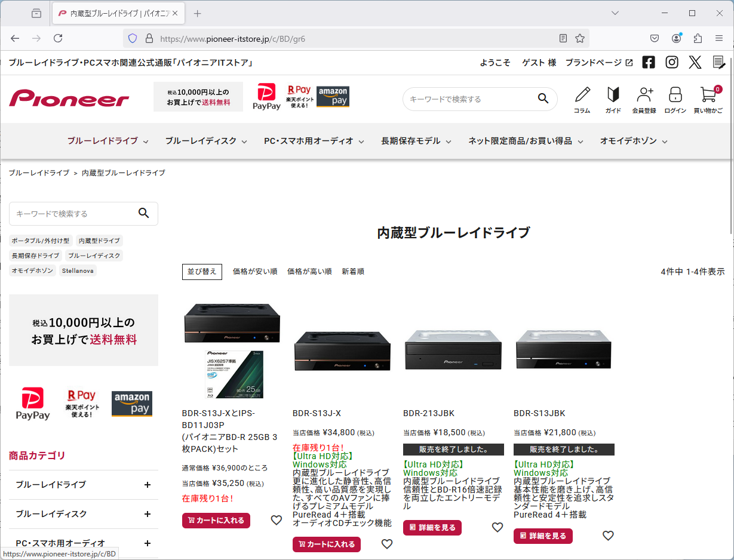Viewport: 734px width, 560px height.
Task: Open the ブランドページ external link
Action: [x=599, y=62]
